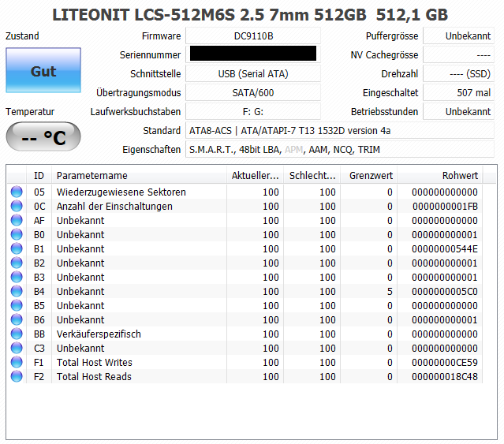Click the Schnittstelle field USB (Serial ATA)

coord(253,73)
